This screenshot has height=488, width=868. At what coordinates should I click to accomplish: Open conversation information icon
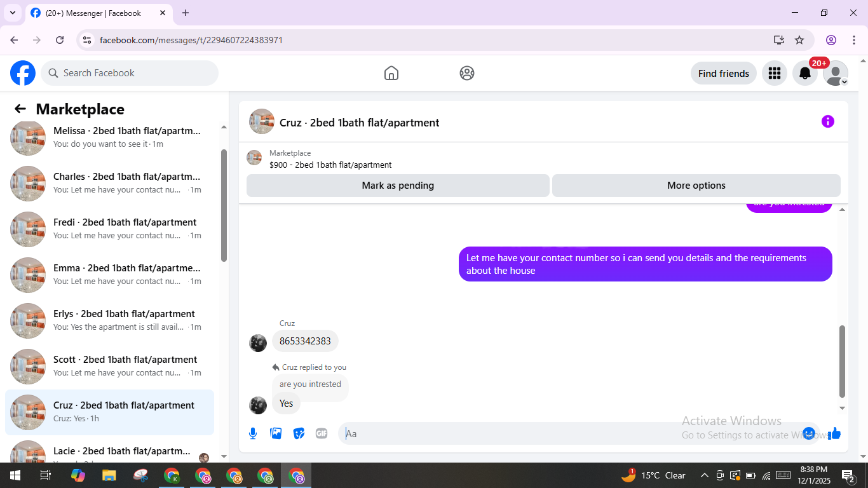click(827, 121)
